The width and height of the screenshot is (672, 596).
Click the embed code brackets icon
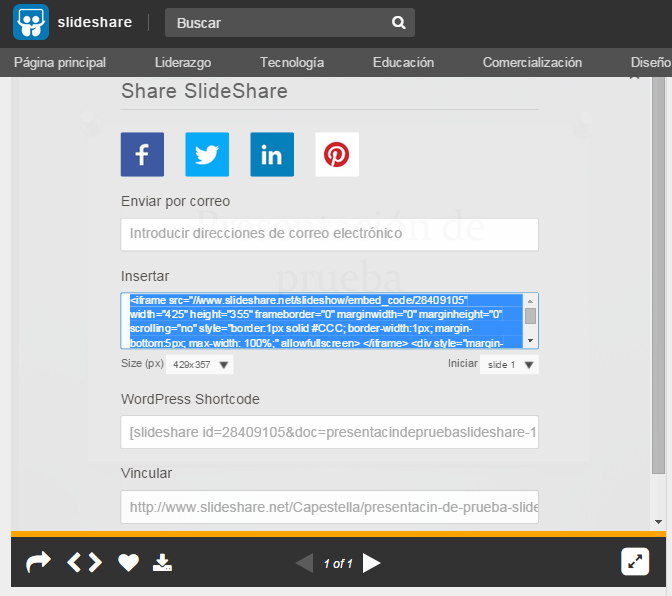pyautogui.click(x=84, y=563)
